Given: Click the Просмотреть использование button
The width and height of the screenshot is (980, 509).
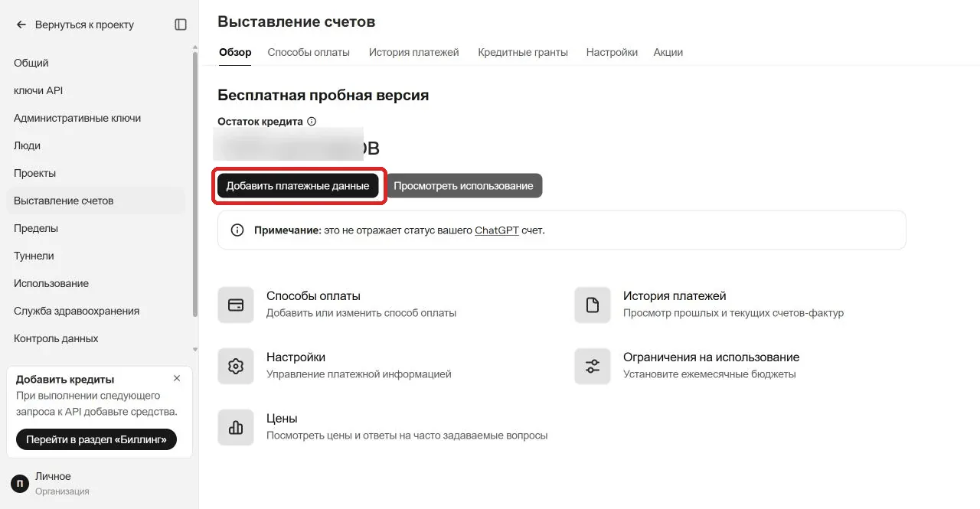Looking at the screenshot, I should point(463,186).
